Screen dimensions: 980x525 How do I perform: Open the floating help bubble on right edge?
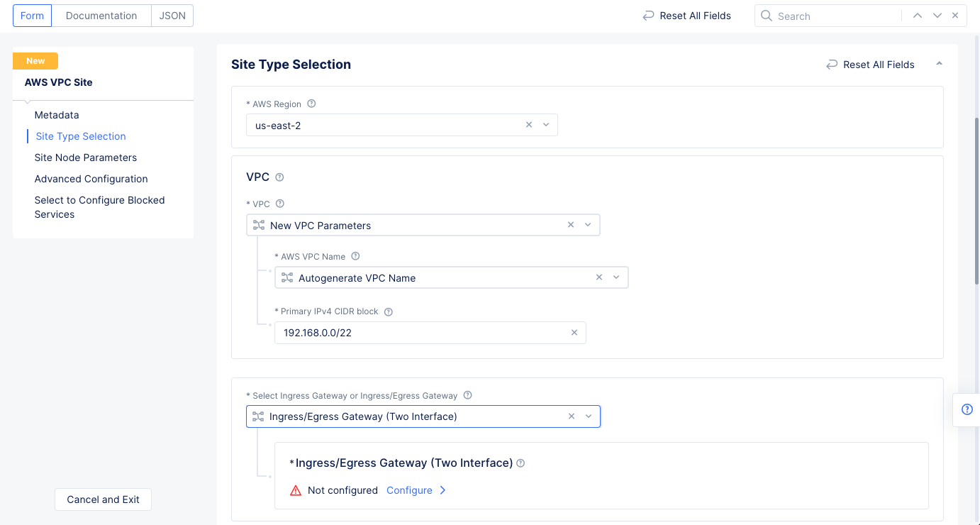967,409
